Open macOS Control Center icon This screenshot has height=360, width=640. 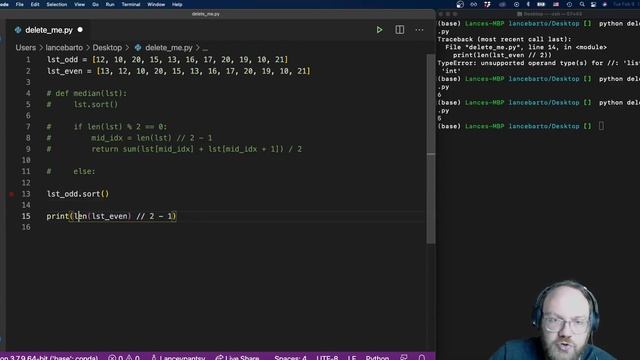[593, 4]
